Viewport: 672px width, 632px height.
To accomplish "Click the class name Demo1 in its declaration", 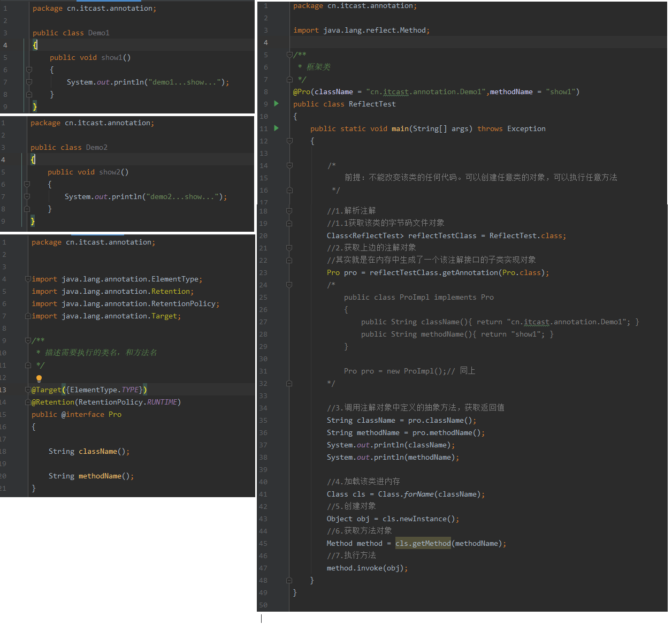I will point(98,33).
